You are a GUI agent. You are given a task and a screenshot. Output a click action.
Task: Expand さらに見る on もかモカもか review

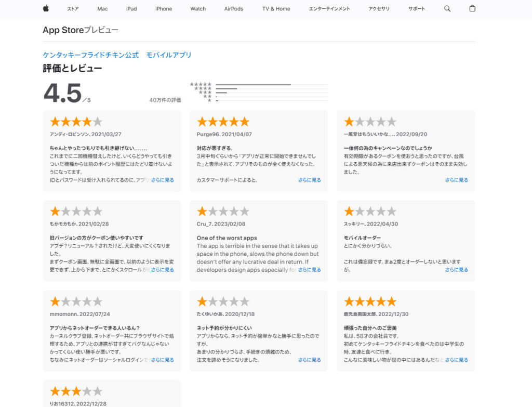(163, 270)
